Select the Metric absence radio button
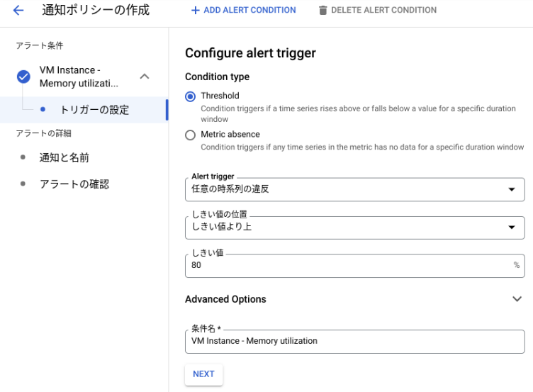The height and width of the screenshot is (392, 533). (191, 135)
